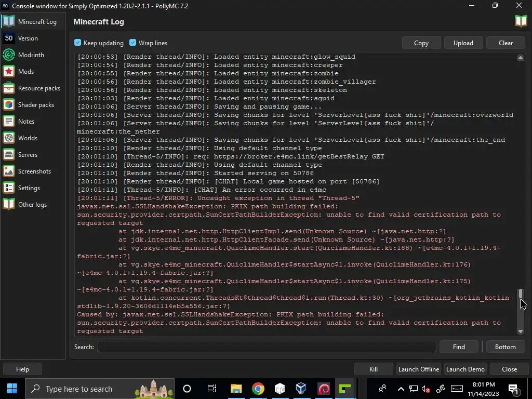The image size is (532, 399).
Task: Open the Minecraft Log page icon
Action: pyautogui.click(x=9, y=21)
